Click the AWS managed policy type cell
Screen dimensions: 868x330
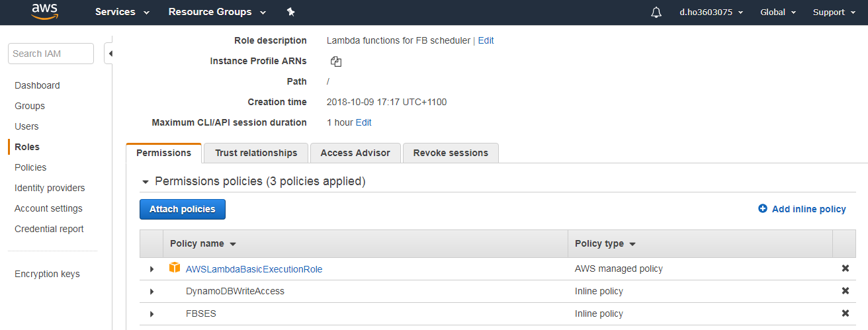coord(619,268)
